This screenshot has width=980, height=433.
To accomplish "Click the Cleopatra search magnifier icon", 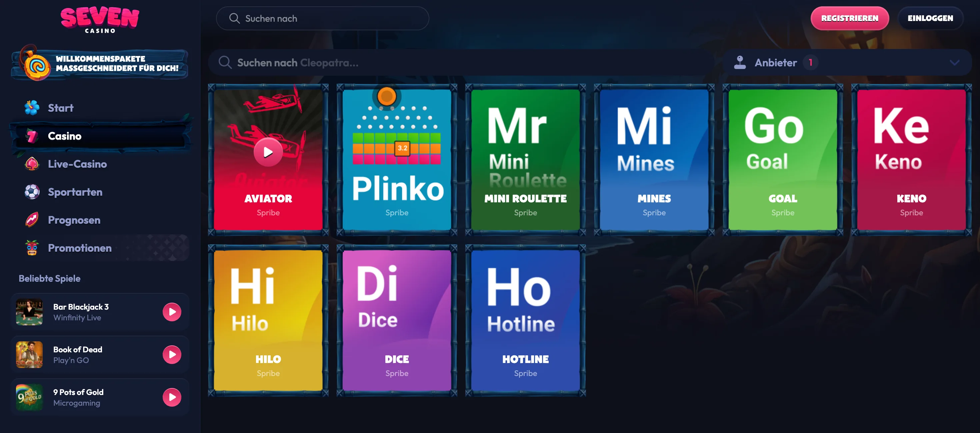I will point(225,62).
